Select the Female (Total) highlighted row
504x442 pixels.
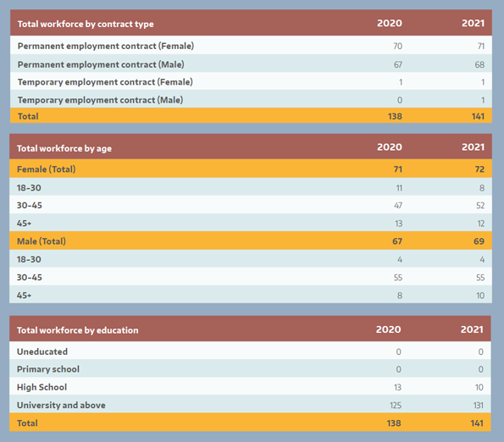tap(251, 169)
